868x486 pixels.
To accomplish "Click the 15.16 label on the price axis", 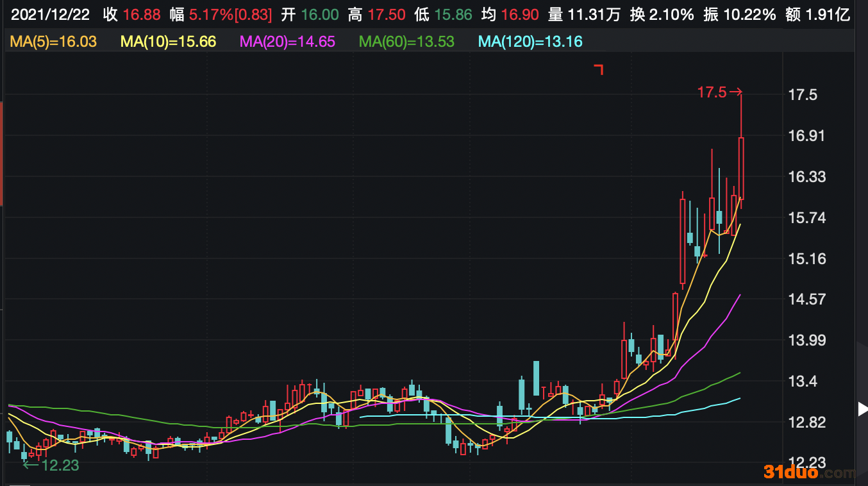I will (x=806, y=259).
